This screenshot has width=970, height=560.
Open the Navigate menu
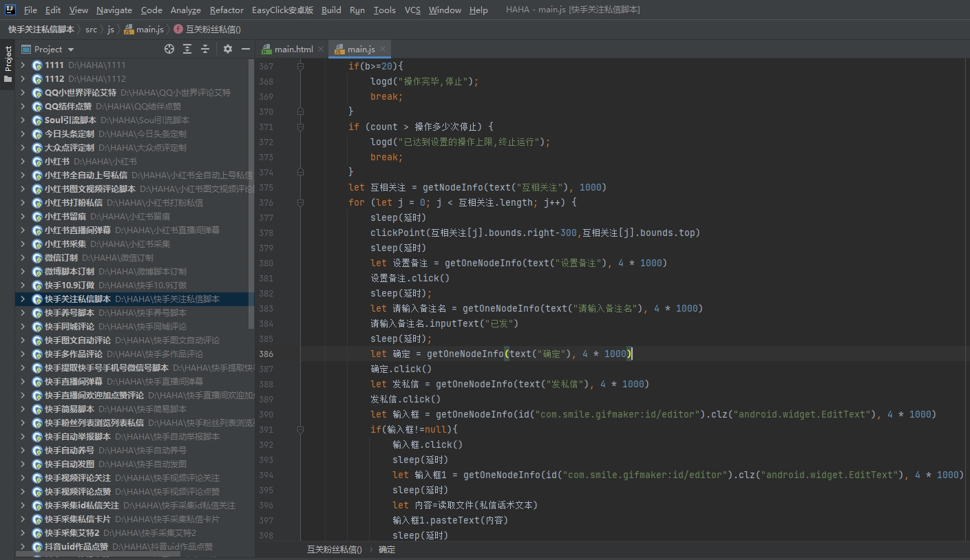click(114, 10)
